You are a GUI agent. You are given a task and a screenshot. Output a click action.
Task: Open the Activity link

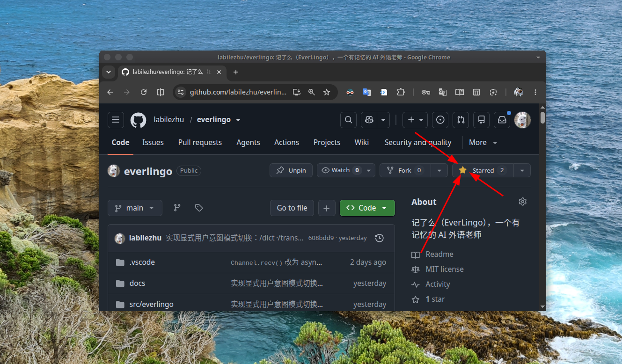(438, 284)
